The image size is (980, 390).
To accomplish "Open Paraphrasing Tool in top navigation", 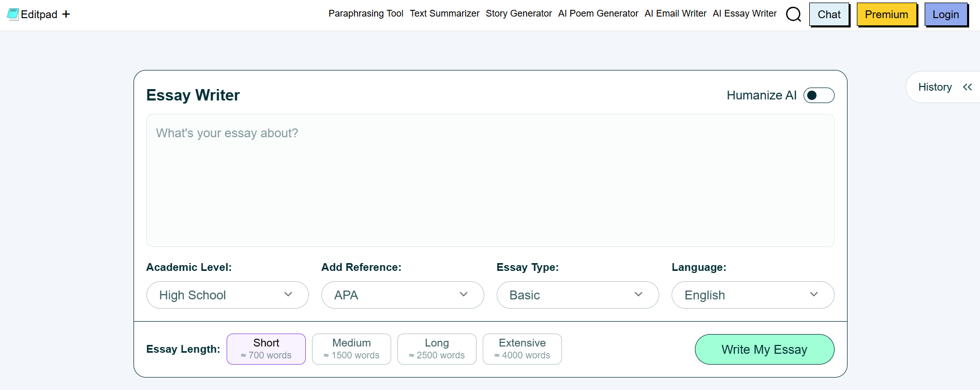I will click(x=366, y=13).
